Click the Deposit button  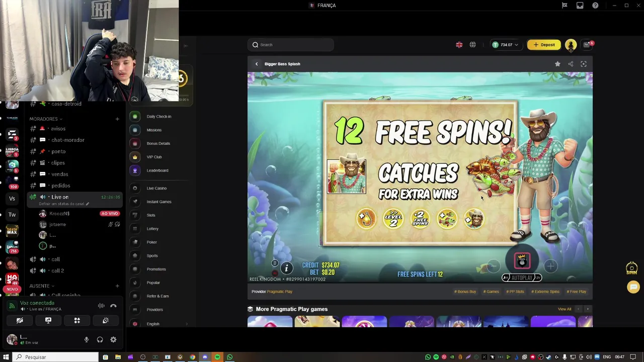pos(544,45)
